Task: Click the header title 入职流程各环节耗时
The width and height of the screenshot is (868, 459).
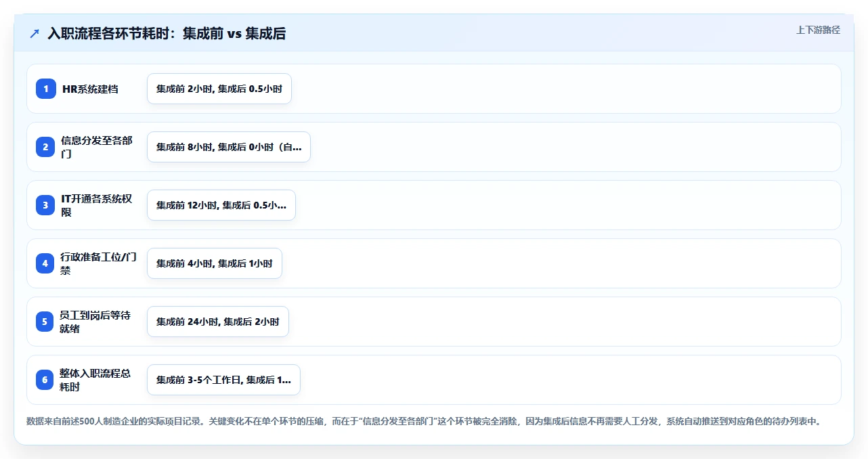Action: coord(167,34)
